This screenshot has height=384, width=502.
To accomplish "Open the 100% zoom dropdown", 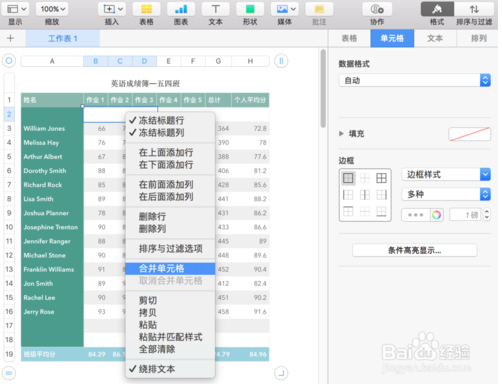I will point(52,9).
